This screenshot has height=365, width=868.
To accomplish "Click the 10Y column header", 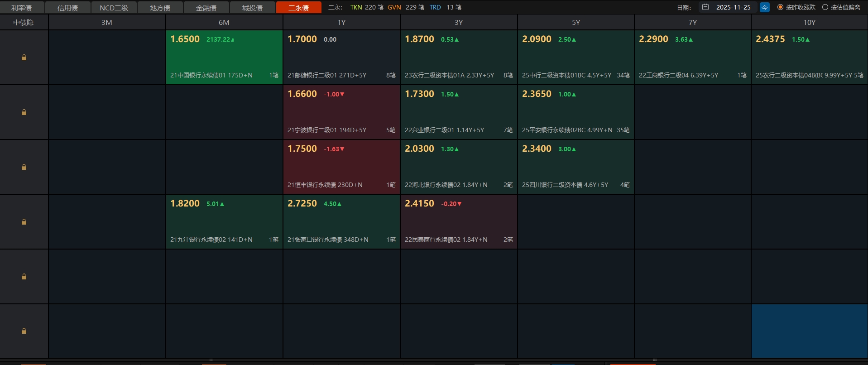I will (x=810, y=22).
